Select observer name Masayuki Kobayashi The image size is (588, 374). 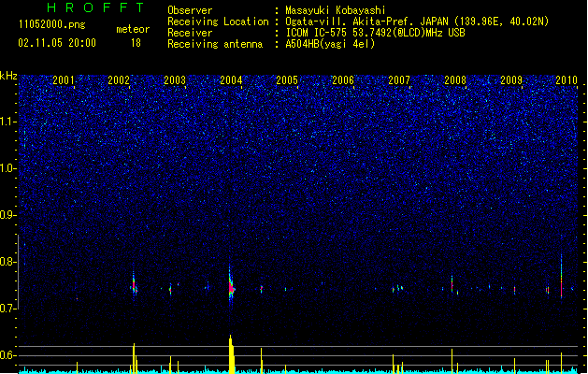336,10
